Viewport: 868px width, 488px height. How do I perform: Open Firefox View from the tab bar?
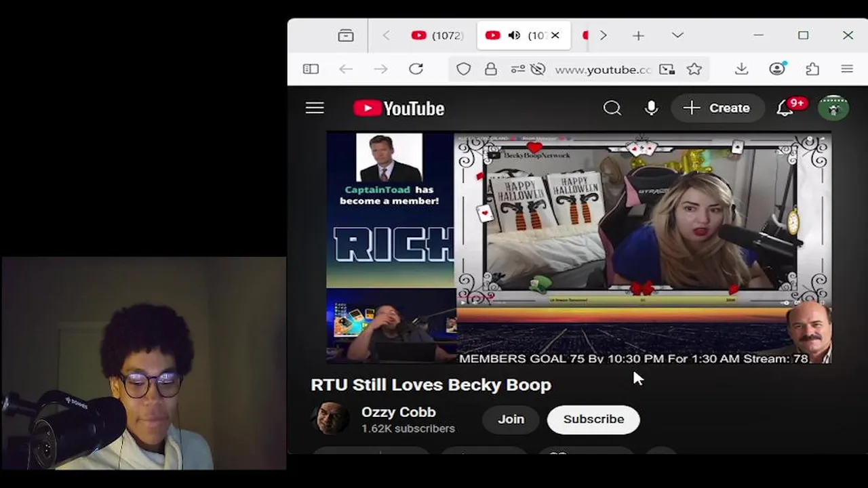click(346, 35)
